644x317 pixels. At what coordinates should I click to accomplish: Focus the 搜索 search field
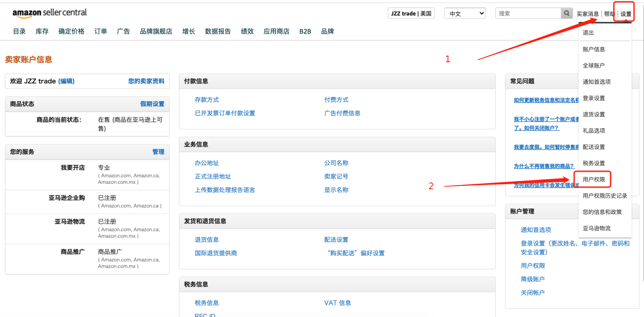pyautogui.click(x=528, y=13)
